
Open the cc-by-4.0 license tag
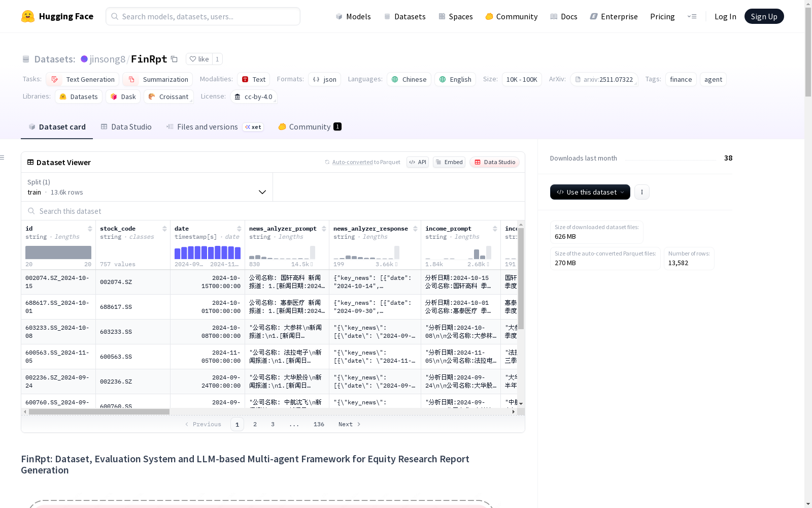point(253,97)
